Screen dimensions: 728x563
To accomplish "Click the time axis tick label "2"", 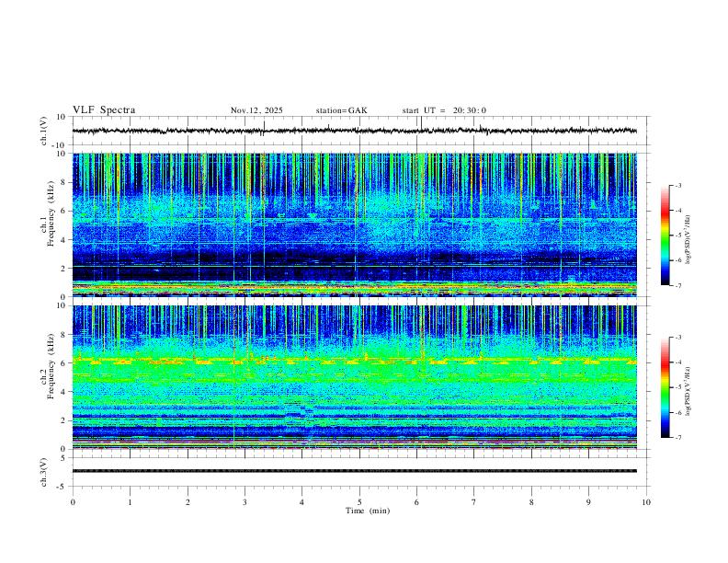I will [x=188, y=502].
